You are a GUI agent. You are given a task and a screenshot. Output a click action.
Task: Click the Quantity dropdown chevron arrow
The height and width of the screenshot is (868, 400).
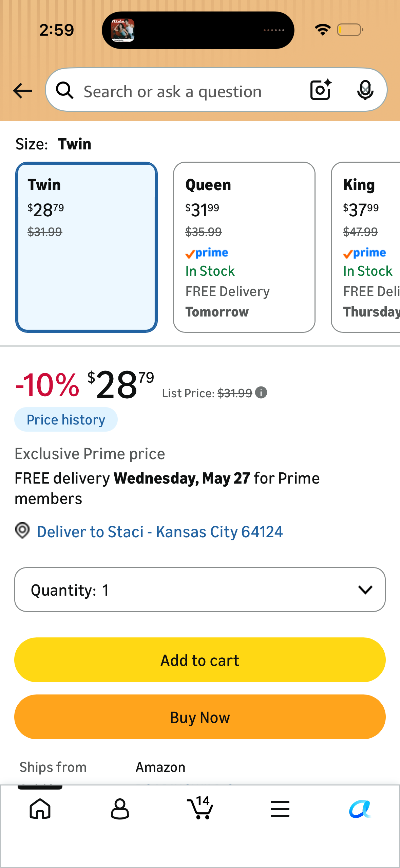point(365,590)
